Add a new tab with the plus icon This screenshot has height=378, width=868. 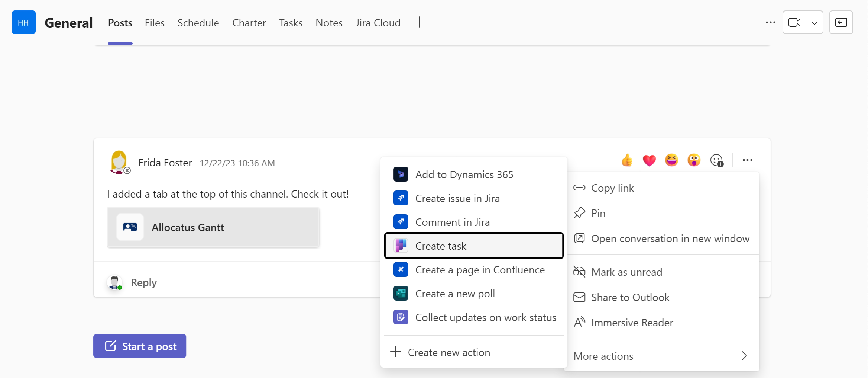[419, 22]
